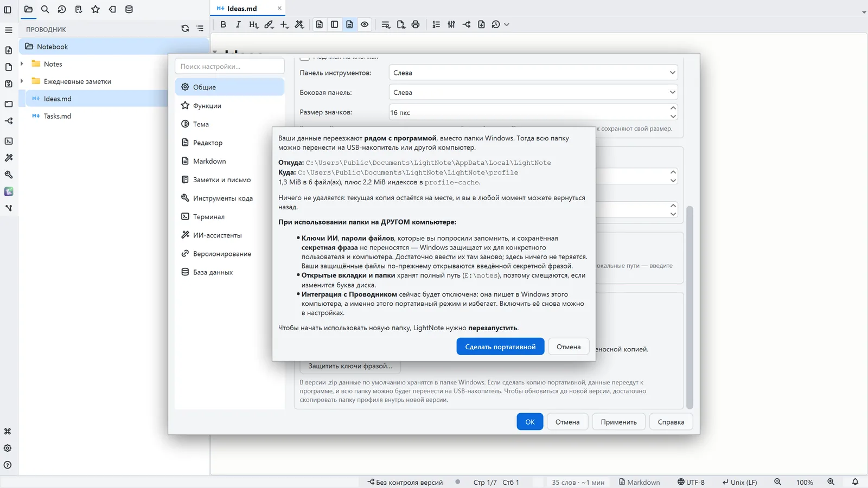Screen dimensions: 868x488
Task: Click the magic wand icon in the left sidebar
Action: [9, 158]
